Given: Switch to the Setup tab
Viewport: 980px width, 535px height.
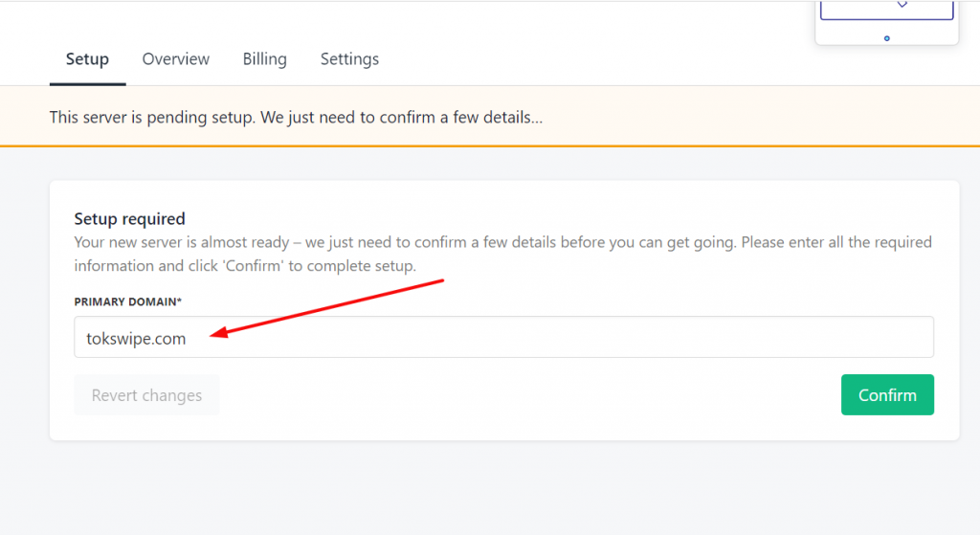Looking at the screenshot, I should (87, 59).
